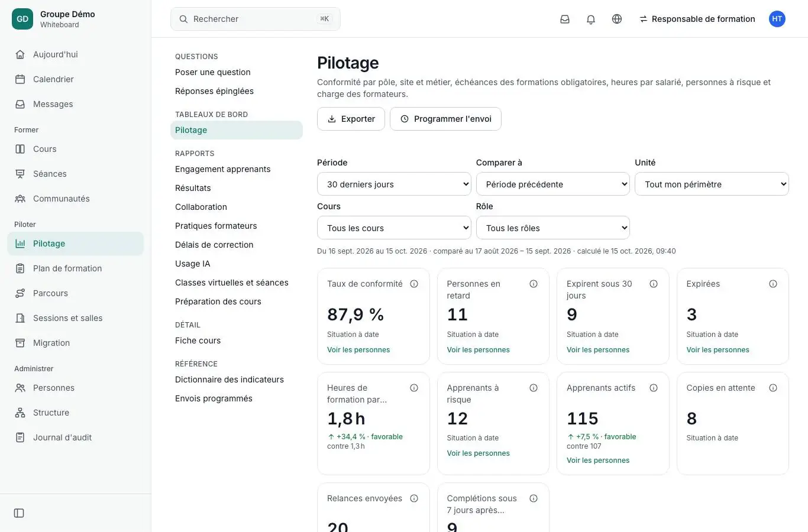Open the HT user avatar menu
This screenshot has height=532, width=808.
pos(777,19)
